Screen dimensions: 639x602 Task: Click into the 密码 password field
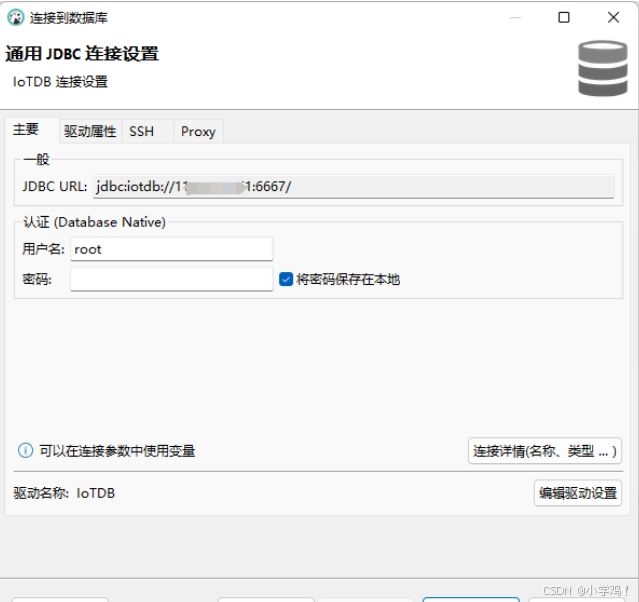pyautogui.click(x=172, y=279)
